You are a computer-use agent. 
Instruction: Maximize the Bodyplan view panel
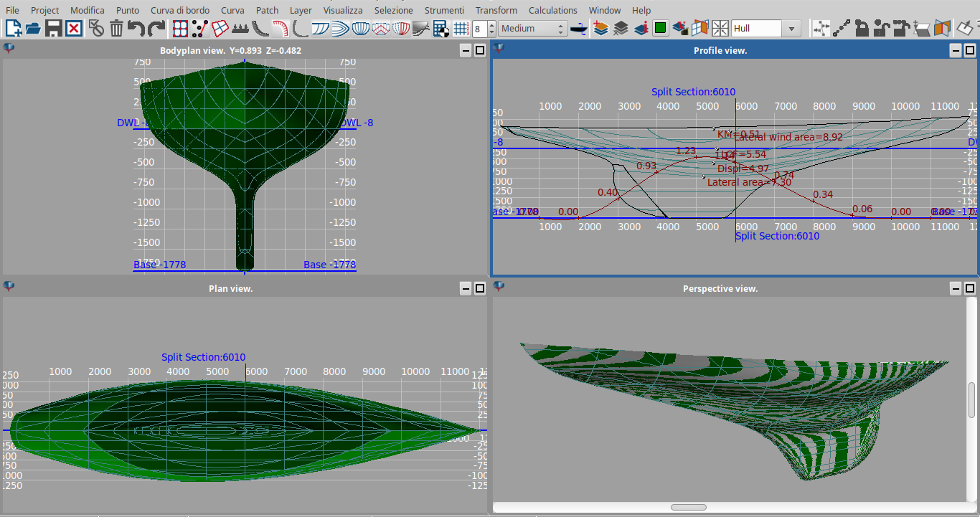tap(479, 50)
